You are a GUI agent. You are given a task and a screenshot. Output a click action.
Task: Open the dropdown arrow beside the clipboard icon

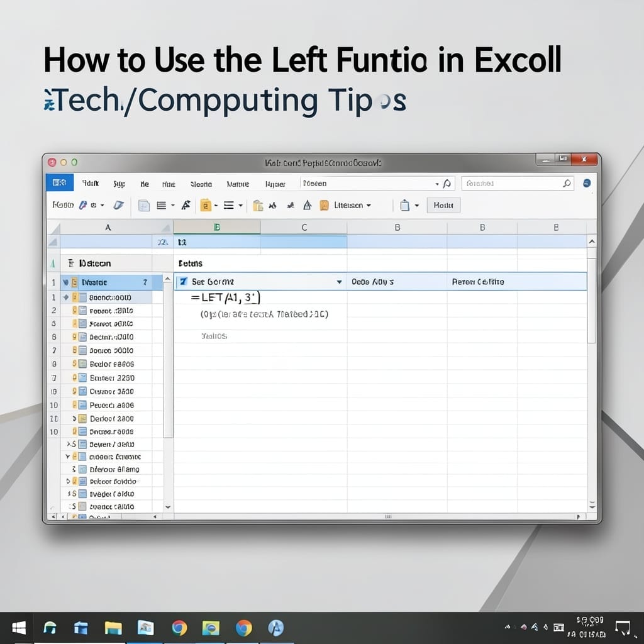tap(417, 205)
